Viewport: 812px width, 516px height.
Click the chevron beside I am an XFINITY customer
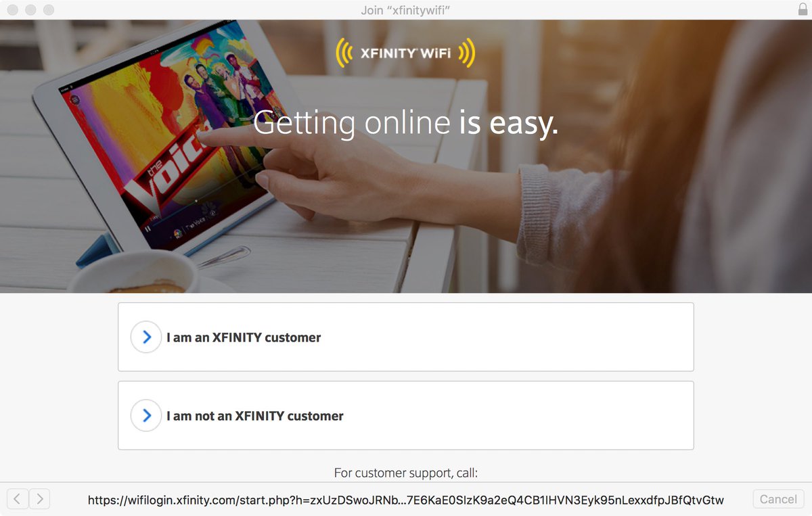[146, 337]
